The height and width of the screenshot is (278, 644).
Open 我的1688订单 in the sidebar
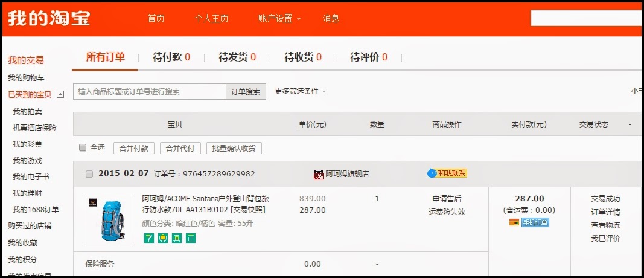pos(36,209)
